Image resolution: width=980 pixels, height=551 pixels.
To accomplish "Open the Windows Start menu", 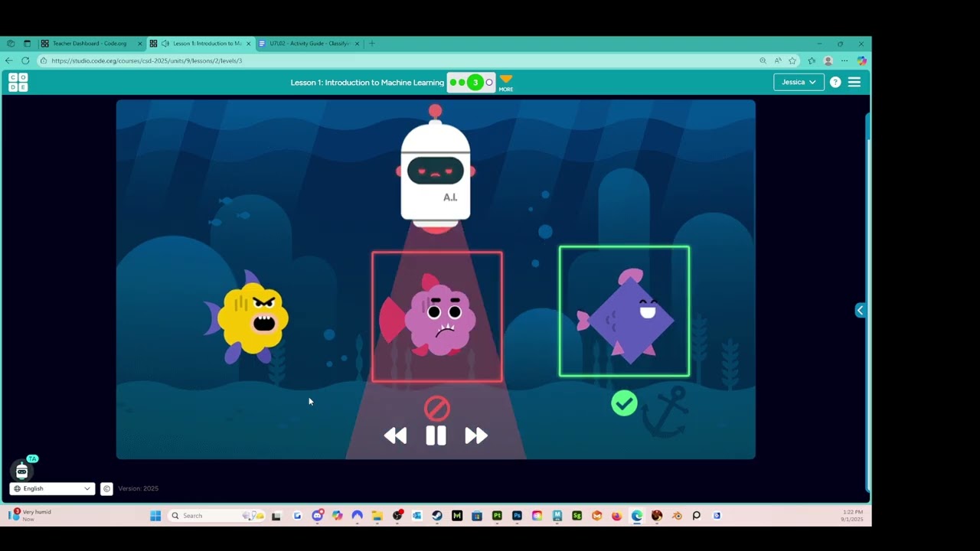I will [155, 516].
